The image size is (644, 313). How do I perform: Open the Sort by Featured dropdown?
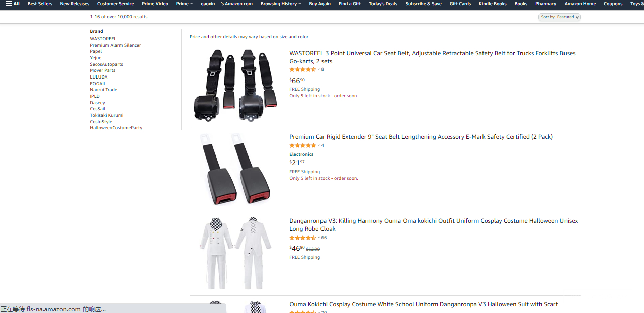coord(559,17)
